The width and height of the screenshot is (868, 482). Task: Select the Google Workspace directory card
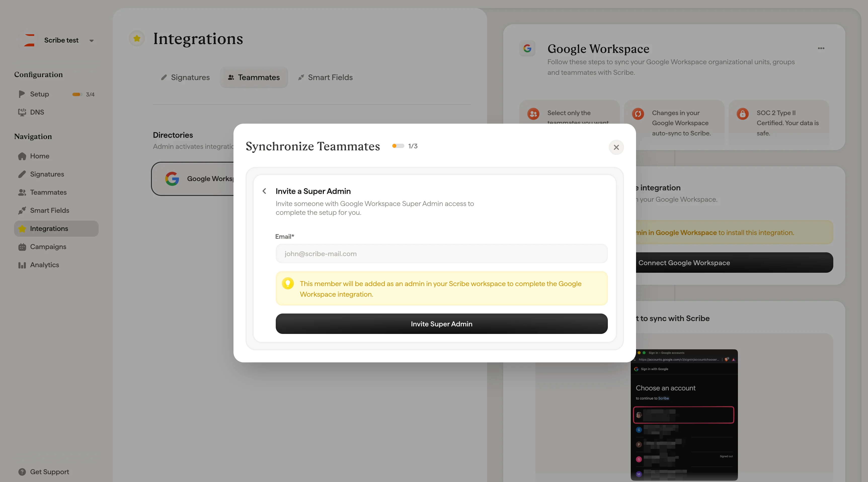click(193, 179)
